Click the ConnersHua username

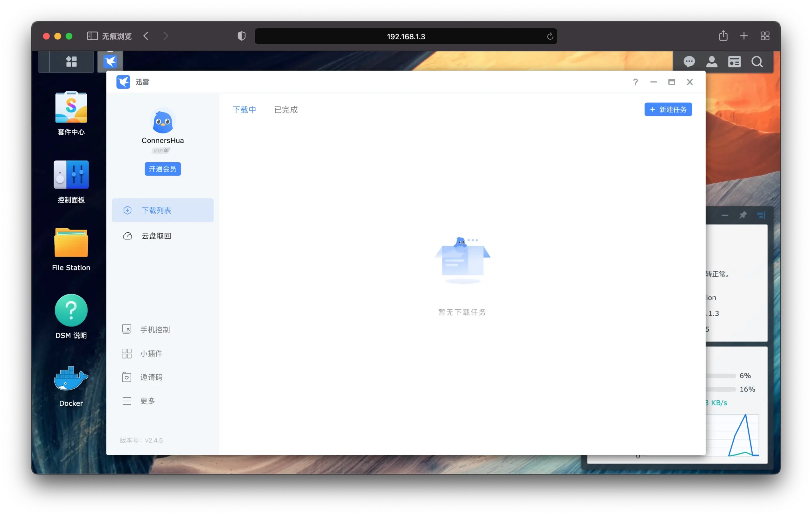click(162, 140)
